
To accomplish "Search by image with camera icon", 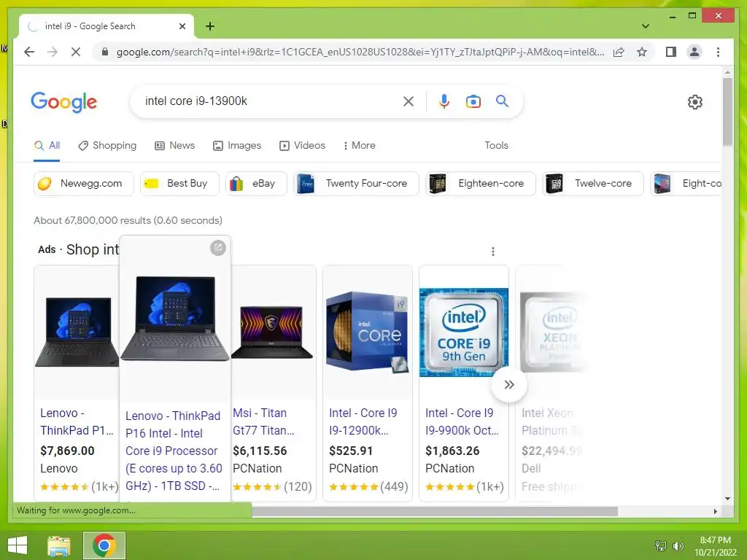I will (x=473, y=101).
